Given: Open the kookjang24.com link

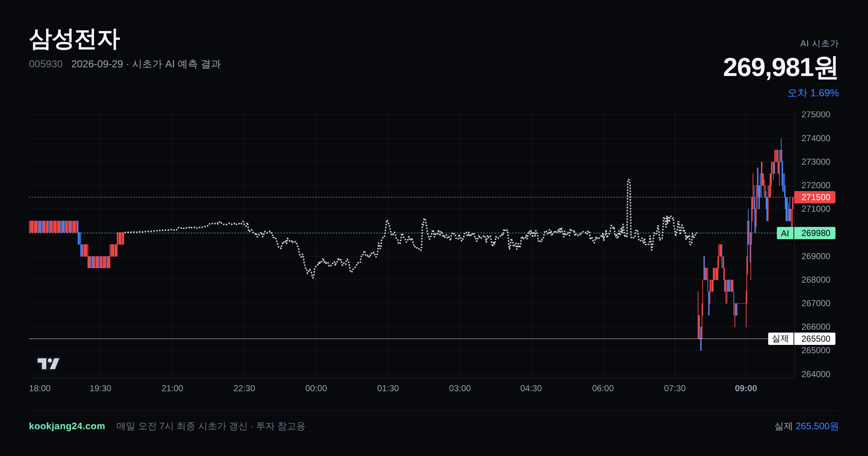Looking at the screenshot, I should point(67,426).
